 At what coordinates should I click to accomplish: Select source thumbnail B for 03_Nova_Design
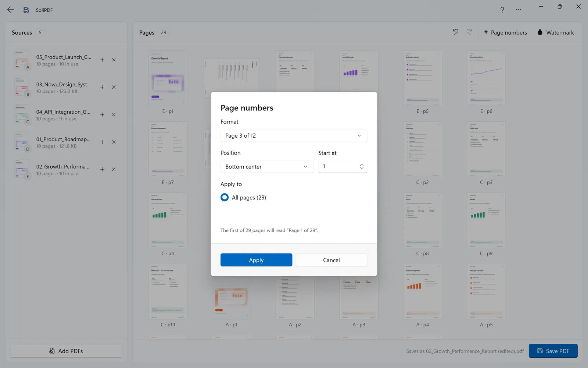click(22, 87)
